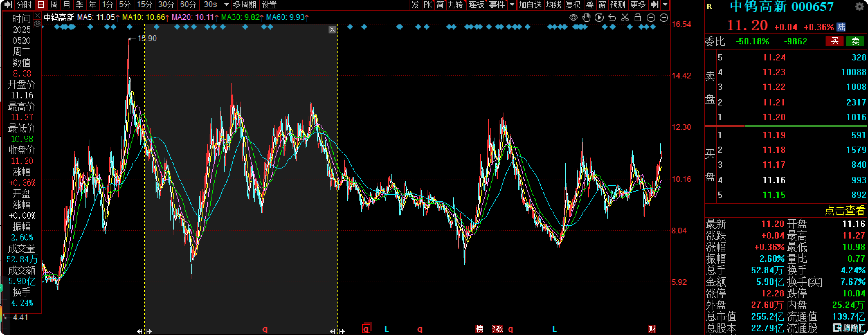
Task: Toggle the 九转 indicator
Action: tap(456, 5)
